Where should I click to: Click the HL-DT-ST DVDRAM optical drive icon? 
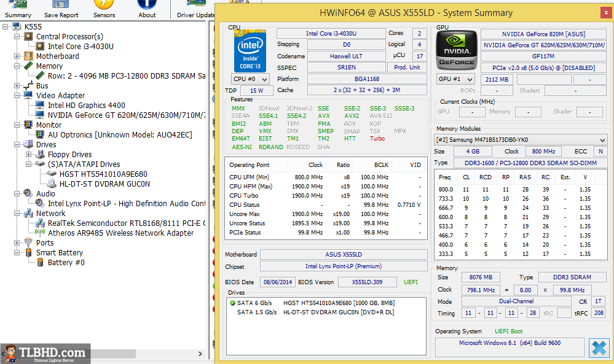(x=52, y=184)
